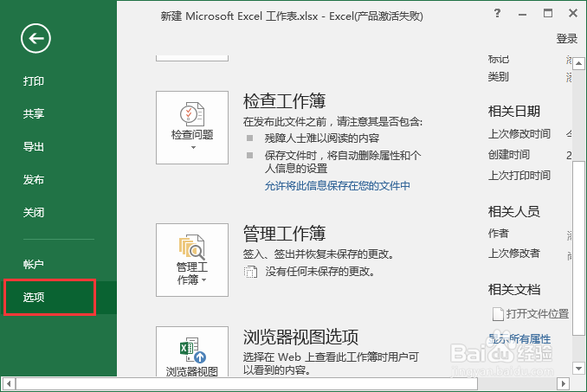Viewport: 587px width, 392px height.
Task: Click the 作者 property label
Action: [x=499, y=233]
